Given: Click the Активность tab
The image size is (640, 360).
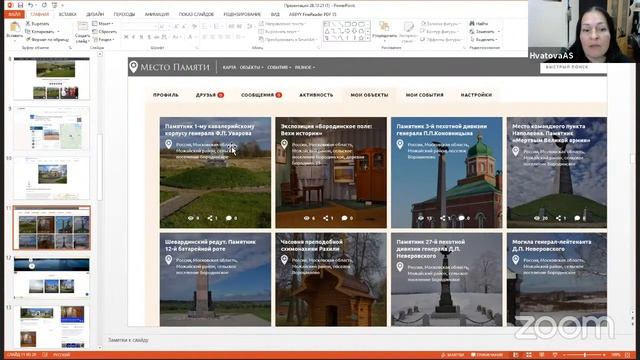Looking at the screenshot, I should pos(316,95).
